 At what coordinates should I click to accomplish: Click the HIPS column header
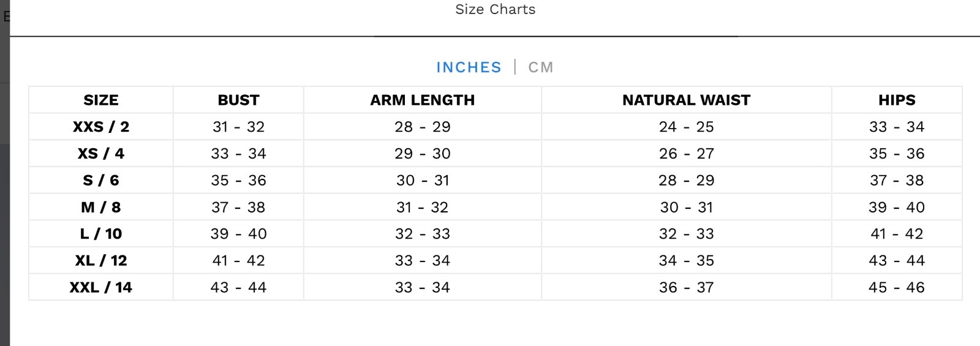point(897,100)
